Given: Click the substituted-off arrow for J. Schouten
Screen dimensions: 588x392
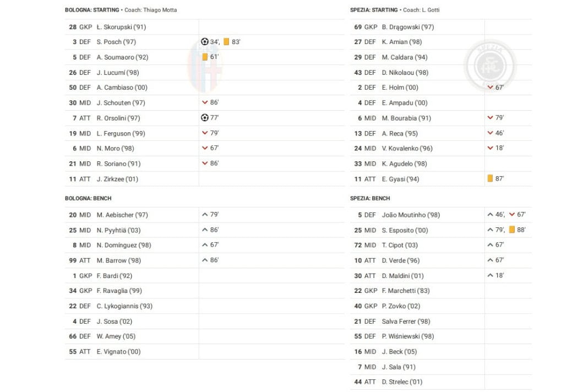Looking at the screenshot, I should (x=205, y=102).
